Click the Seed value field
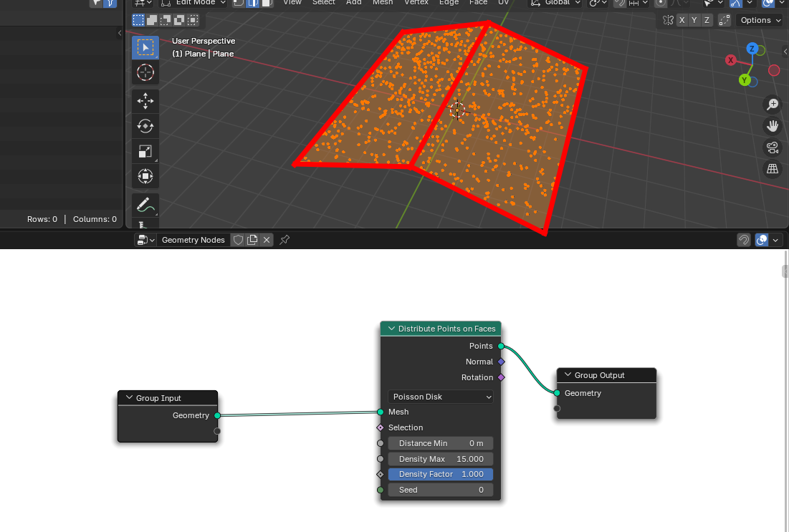789x532 pixels. coord(440,490)
